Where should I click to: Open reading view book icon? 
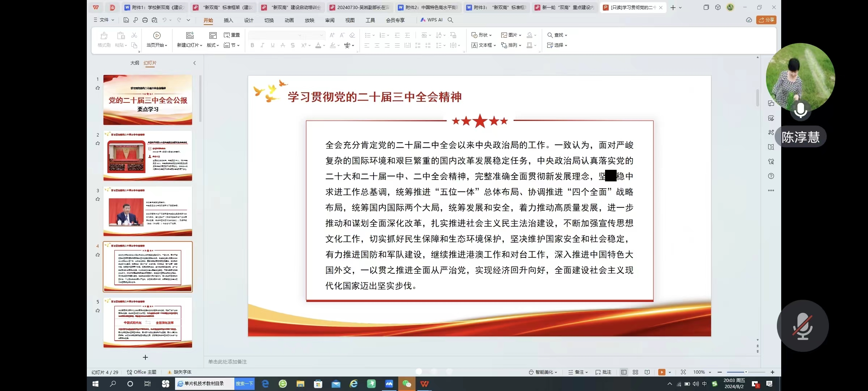(x=647, y=372)
